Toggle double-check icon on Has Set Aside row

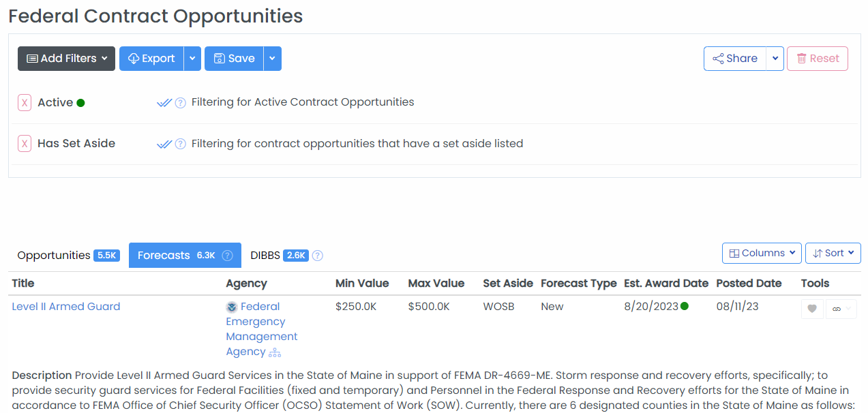[x=164, y=144]
